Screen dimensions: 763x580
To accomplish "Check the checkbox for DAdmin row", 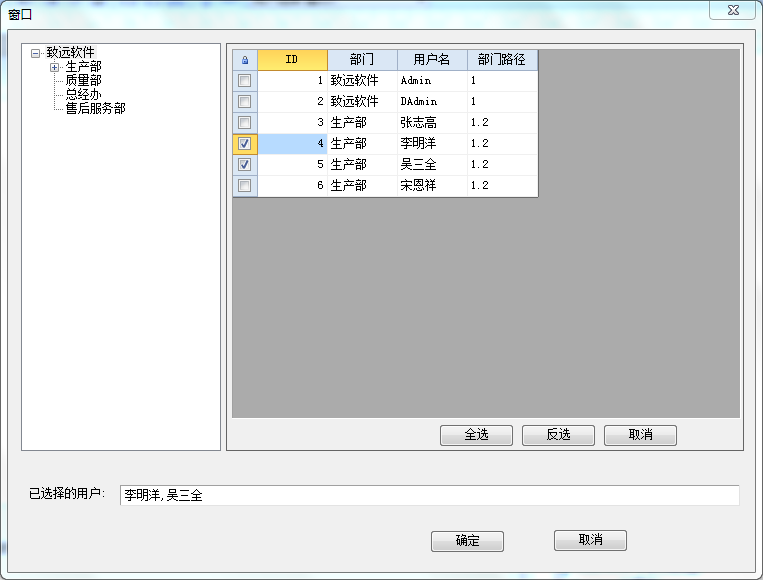I will click(245, 101).
